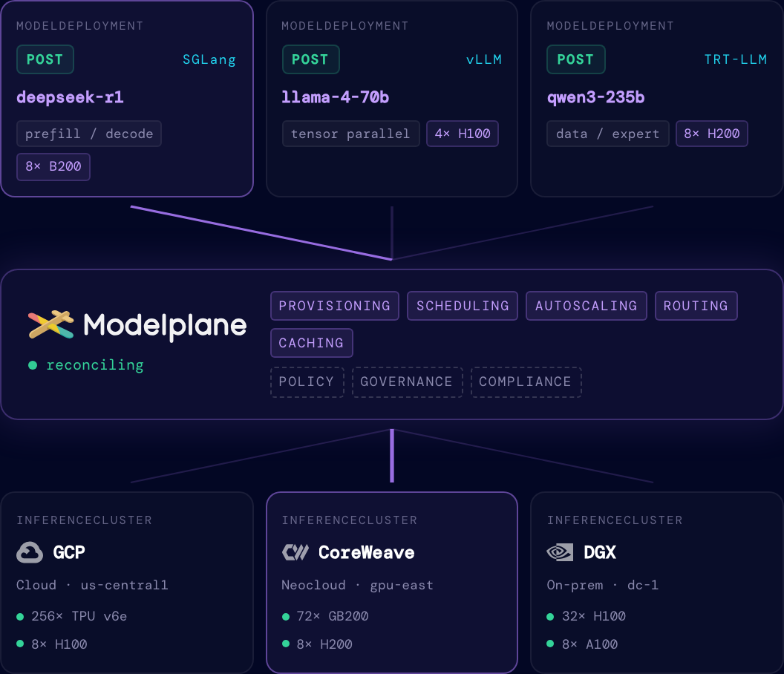Image resolution: width=784 pixels, height=674 pixels.
Task: Click MODELDEPLOYMENT label above deepseek-r1
Action: (x=80, y=26)
